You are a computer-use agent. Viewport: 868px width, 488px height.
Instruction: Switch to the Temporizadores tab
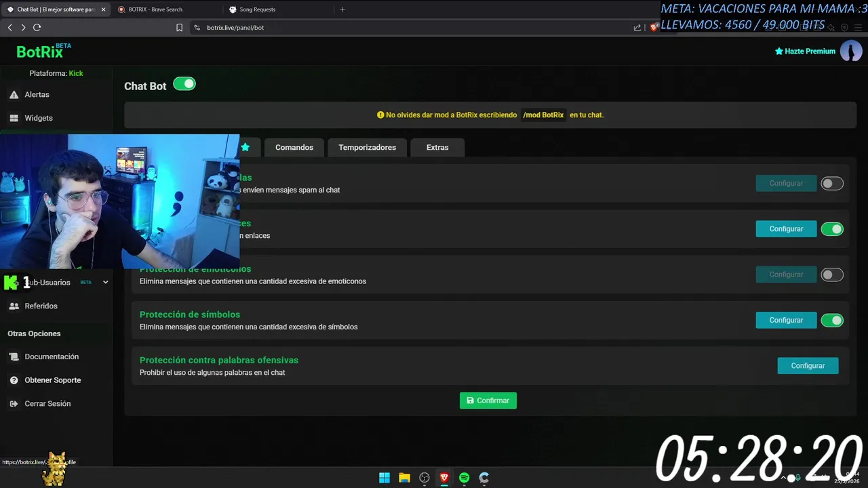click(368, 147)
